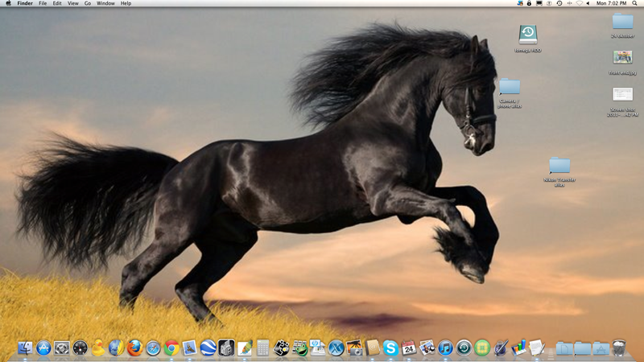
Task: Open the Apple menu
Action: (x=8, y=3)
